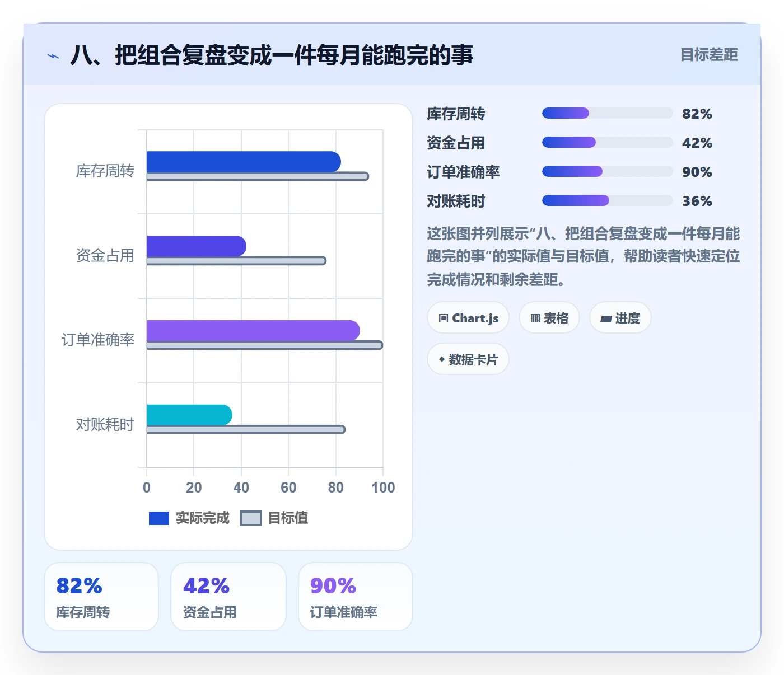Screen dimensions: 784x675
Task: Toggle the 目标值 legend entry
Action: coord(274,518)
